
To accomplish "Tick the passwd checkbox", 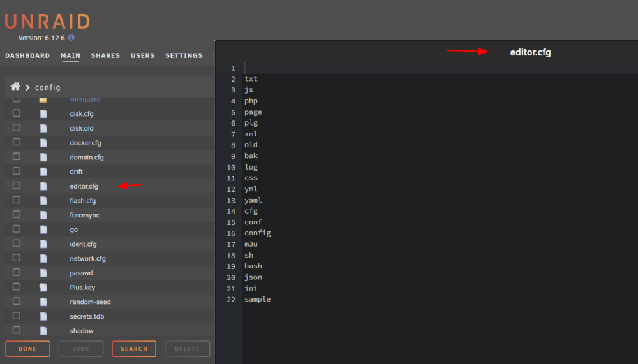I will point(17,272).
